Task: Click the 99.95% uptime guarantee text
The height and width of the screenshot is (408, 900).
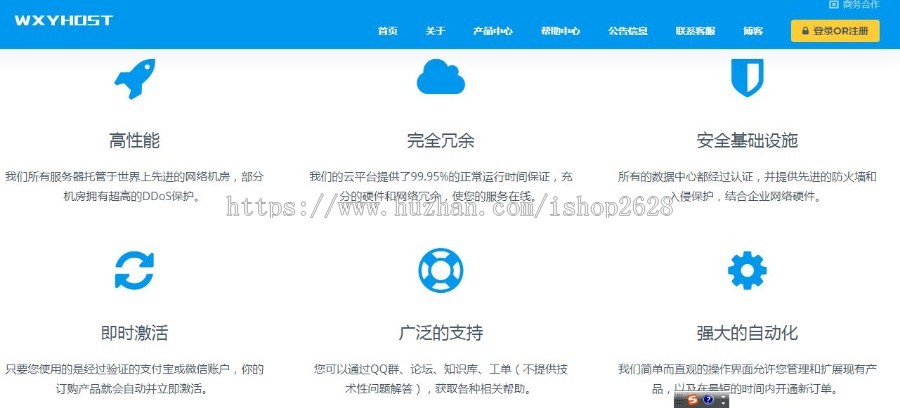Action: [441, 176]
